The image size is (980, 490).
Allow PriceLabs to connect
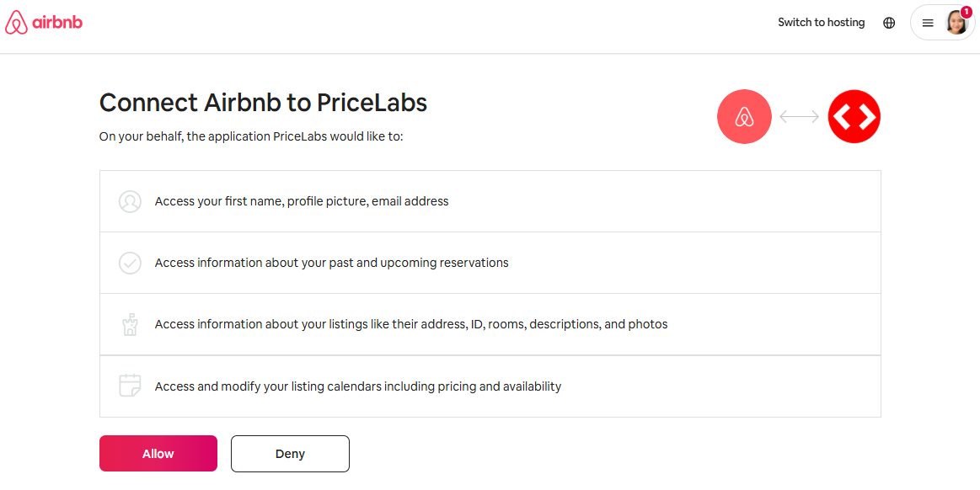pyautogui.click(x=158, y=454)
